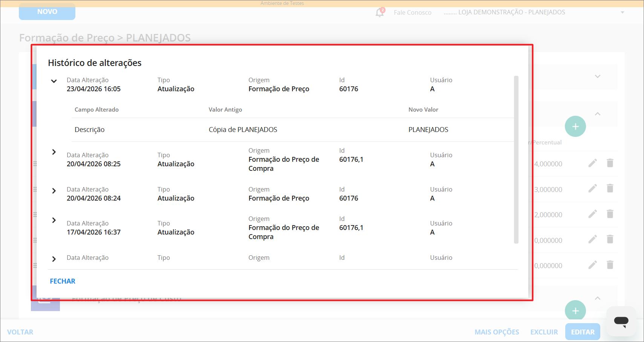Screen dimensions: 644x342
Task: Click pencil edit icon for 4,000000 row
Action: (x=592, y=163)
